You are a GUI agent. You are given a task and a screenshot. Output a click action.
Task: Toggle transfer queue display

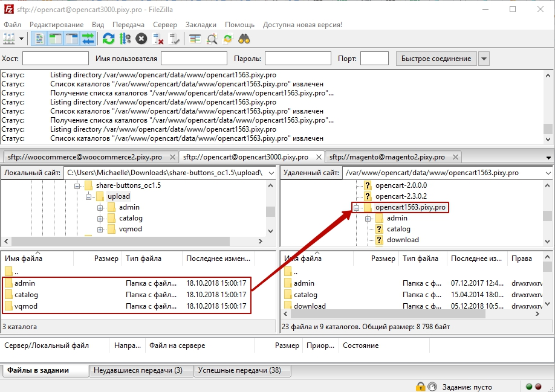(88, 39)
